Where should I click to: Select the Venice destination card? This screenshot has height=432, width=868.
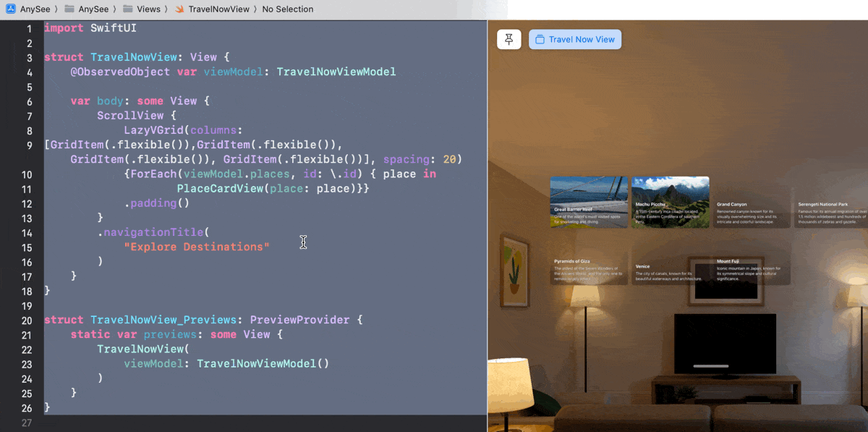tap(670, 272)
